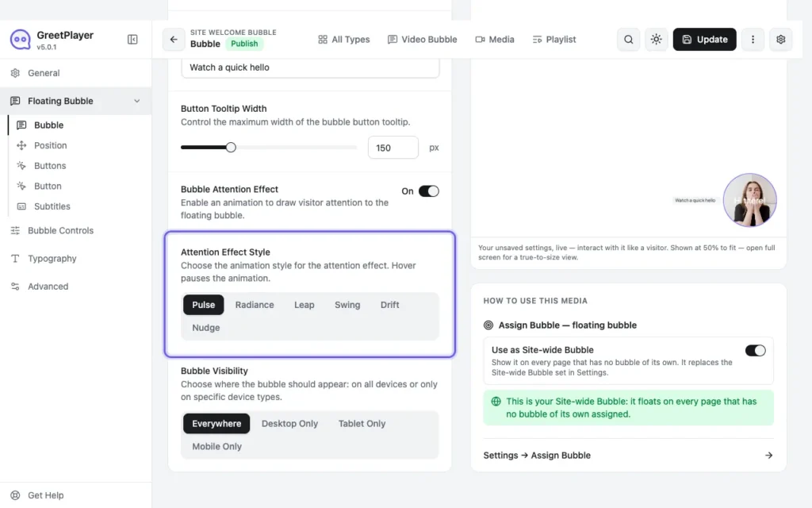Click the Typography T icon
Image resolution: width=812 pixels, height=508 pixels.
16,259
